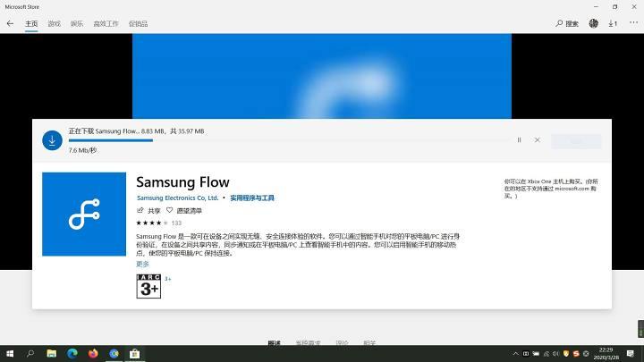Open the downloads queue indicator
This screenshot has width=644, height=362.
pyautogui.click(x=613, y=23)
